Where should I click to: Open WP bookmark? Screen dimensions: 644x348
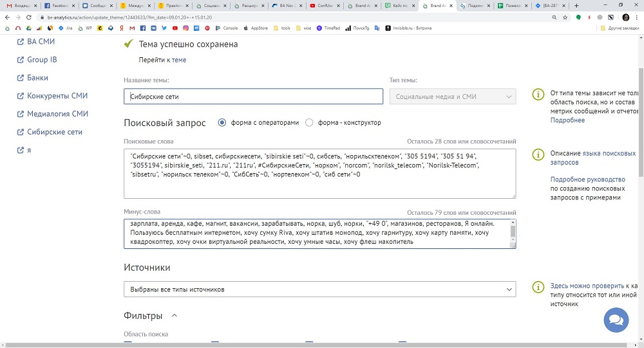pyautogui.click(x=86, y=28)
